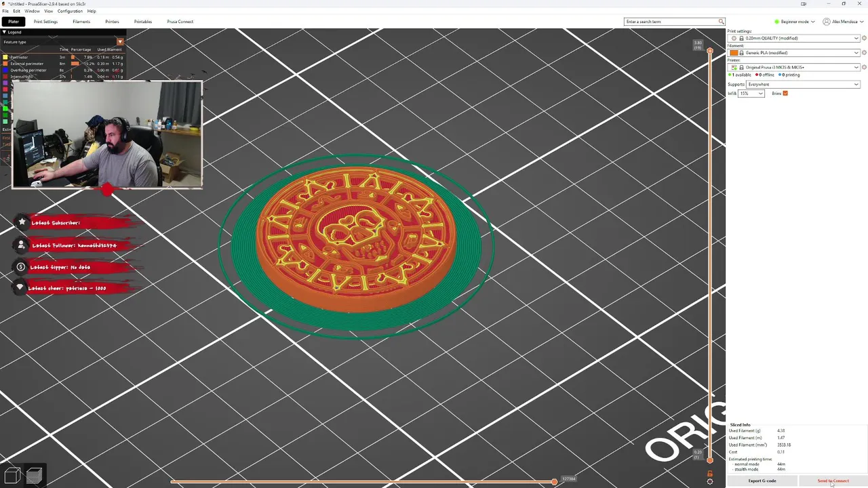
Task: Click the '0 offline' printer status text
Action: click(x=766, y=75)
